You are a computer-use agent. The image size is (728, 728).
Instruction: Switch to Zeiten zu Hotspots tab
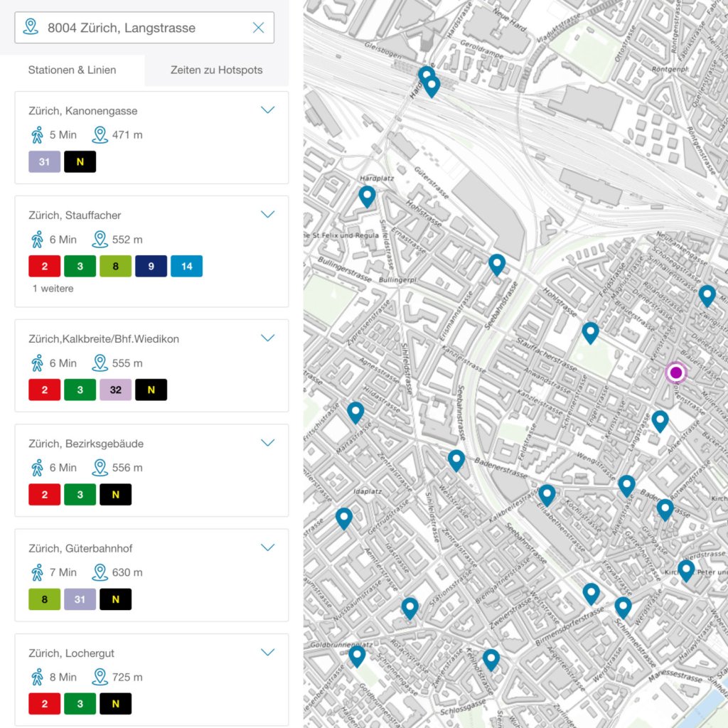pos(216,70)
